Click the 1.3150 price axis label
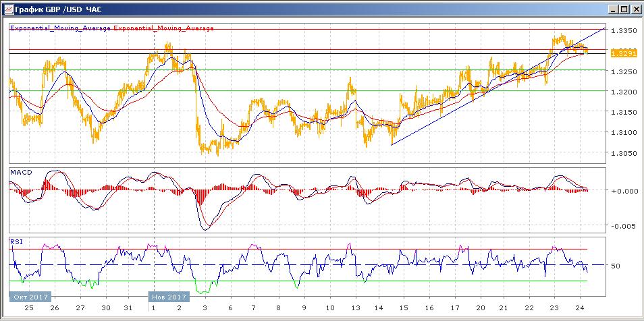Image resolution: width=644 pixels, height=321 pixels. click(624, 113)
